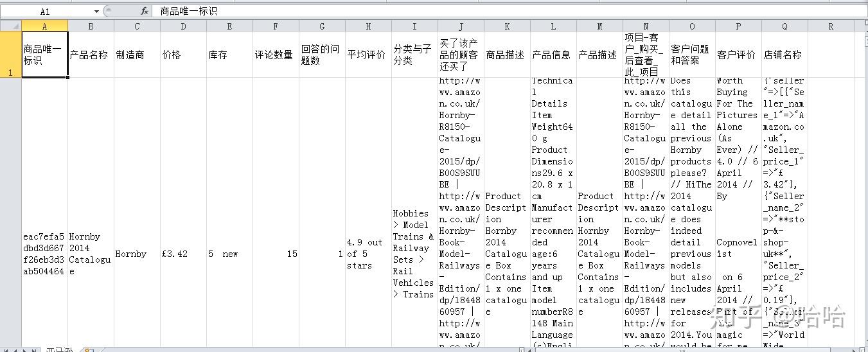
Task: Click the 平均评价 header cell
Action: pyautogui.click(x=368, y=55)
